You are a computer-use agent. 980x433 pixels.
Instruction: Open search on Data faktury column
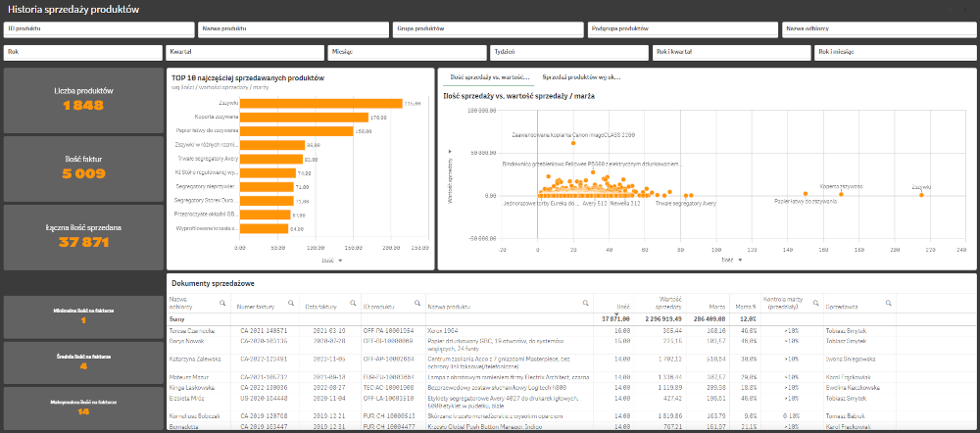[x=354, y=303]
